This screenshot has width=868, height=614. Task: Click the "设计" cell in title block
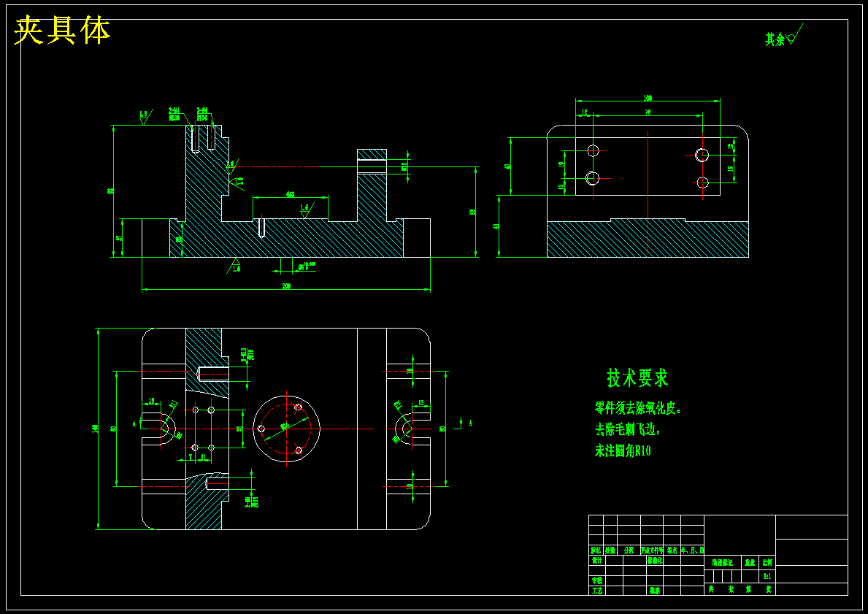596,560
